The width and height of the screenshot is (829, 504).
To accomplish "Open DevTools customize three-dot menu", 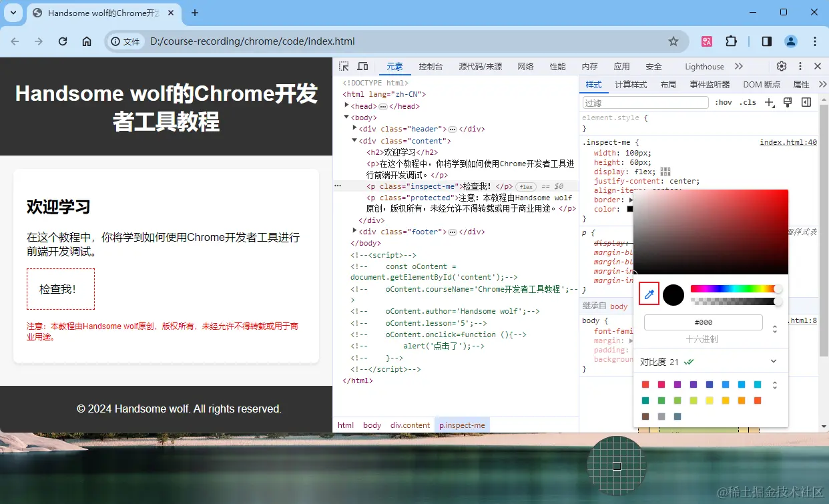I will tap(800, 66).
